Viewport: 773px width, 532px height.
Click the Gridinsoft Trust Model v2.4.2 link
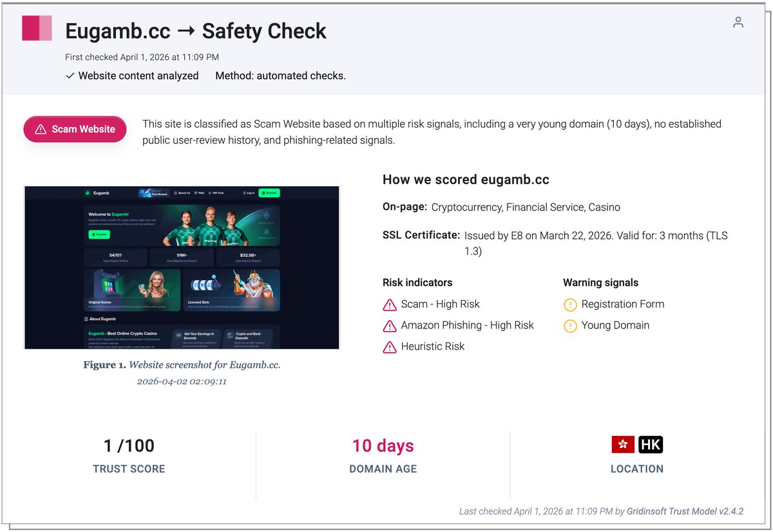[x=685, y=511]
